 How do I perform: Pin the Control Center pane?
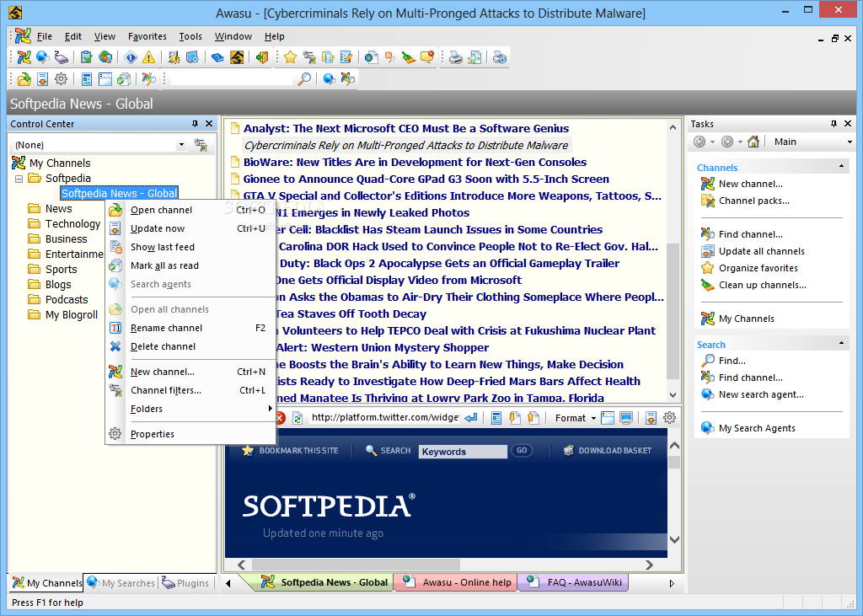[x=195, y=124]
